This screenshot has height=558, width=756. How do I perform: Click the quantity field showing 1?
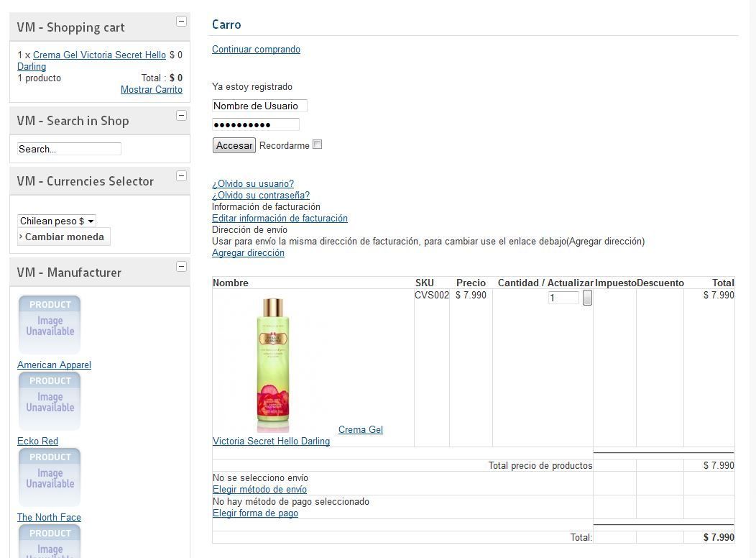(563, 298)
